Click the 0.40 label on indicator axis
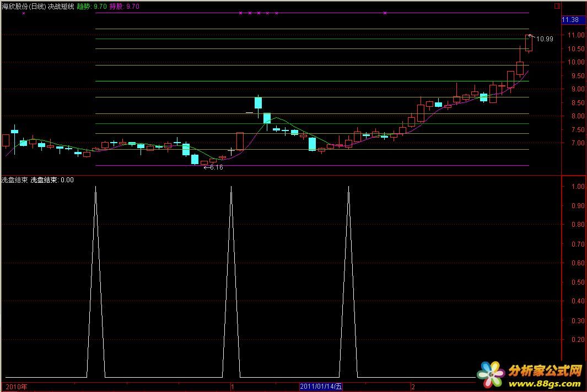This screenshot has width=587, height=392. (578, 301)
